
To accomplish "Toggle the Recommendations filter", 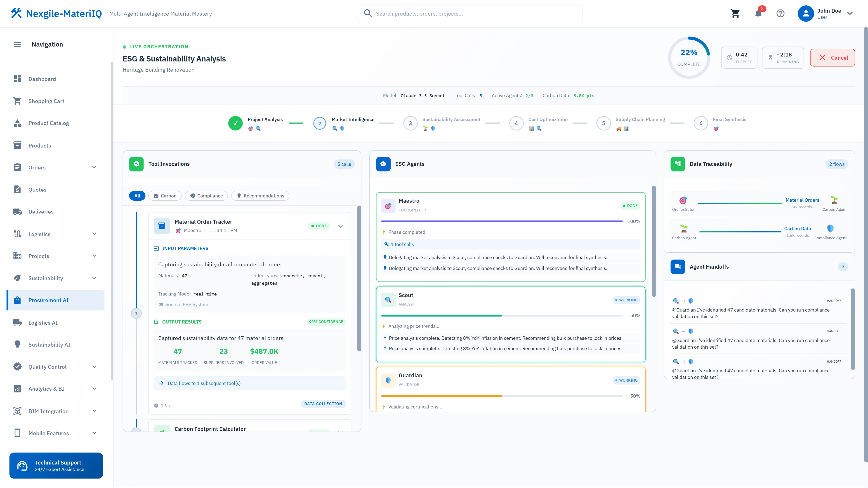I will coord(260,196).
